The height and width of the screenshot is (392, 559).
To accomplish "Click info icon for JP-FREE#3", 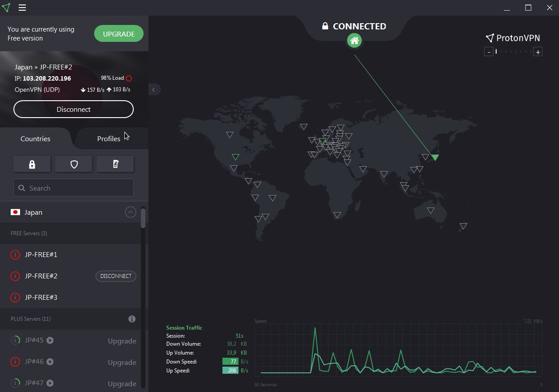I will (15, 298).
